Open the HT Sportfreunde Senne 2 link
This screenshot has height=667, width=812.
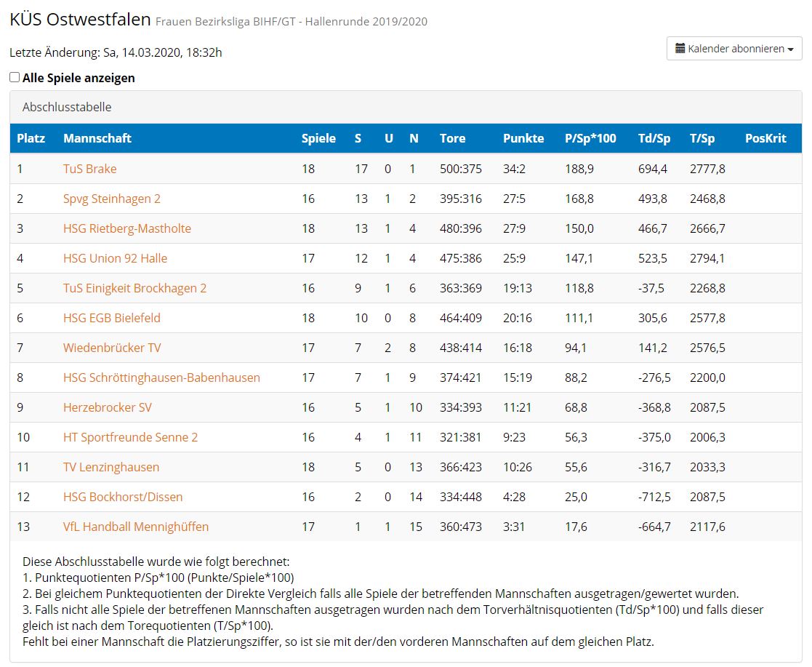coord(131,437)
